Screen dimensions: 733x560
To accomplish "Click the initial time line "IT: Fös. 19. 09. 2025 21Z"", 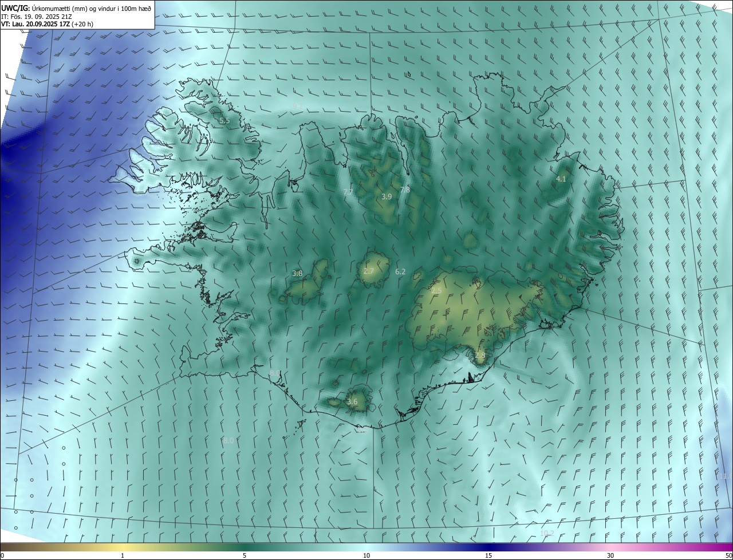I will click(x=37, y=16).
